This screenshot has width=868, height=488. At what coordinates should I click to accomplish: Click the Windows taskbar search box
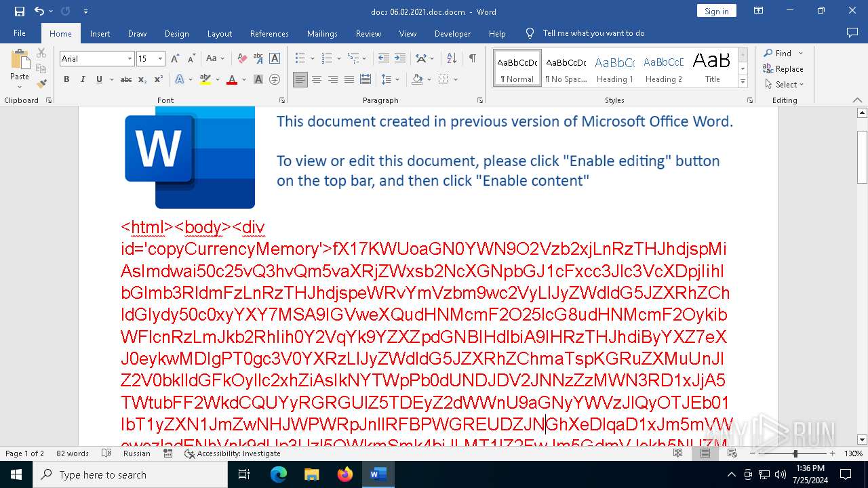tap(130, 474)
